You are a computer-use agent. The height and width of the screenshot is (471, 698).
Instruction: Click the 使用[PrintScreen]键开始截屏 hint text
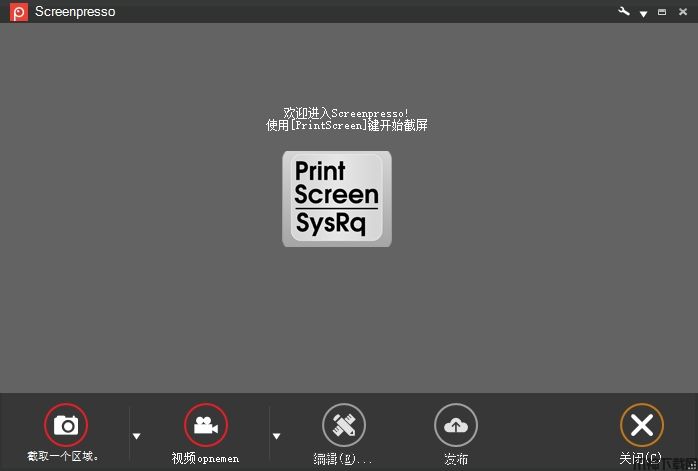(x=346, y=126)
